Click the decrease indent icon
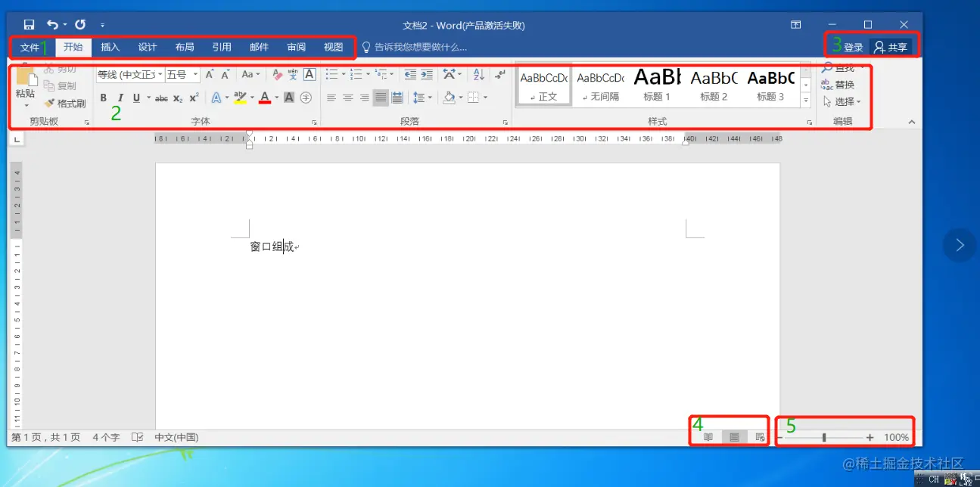980x487 pixels. pos(410,75)
